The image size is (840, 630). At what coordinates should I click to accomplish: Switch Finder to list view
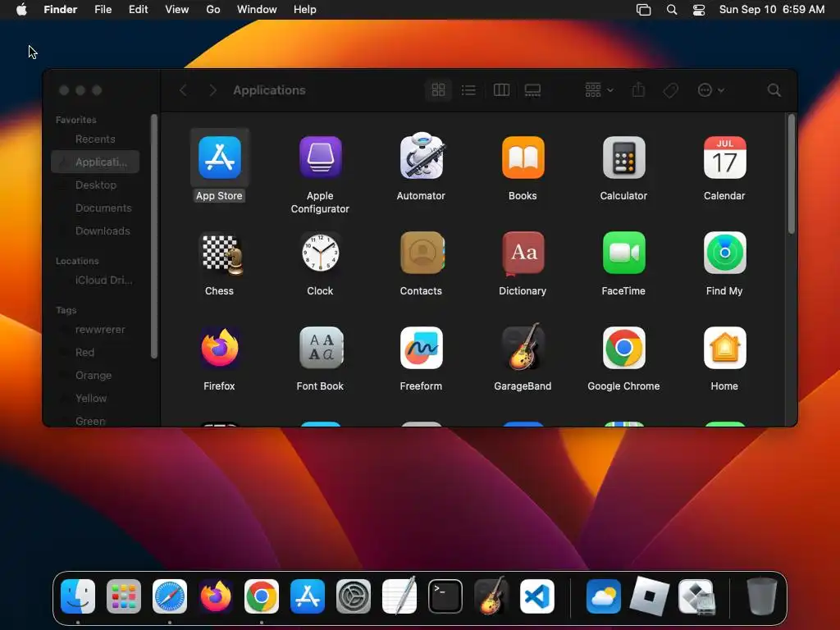click(x=468, y=90)
